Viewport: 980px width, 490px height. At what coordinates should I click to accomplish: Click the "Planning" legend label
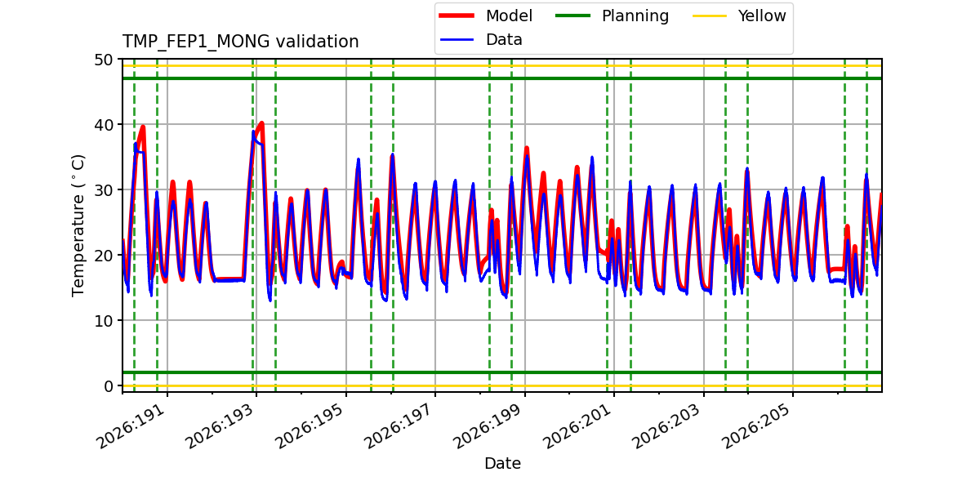tap(635, 16)
